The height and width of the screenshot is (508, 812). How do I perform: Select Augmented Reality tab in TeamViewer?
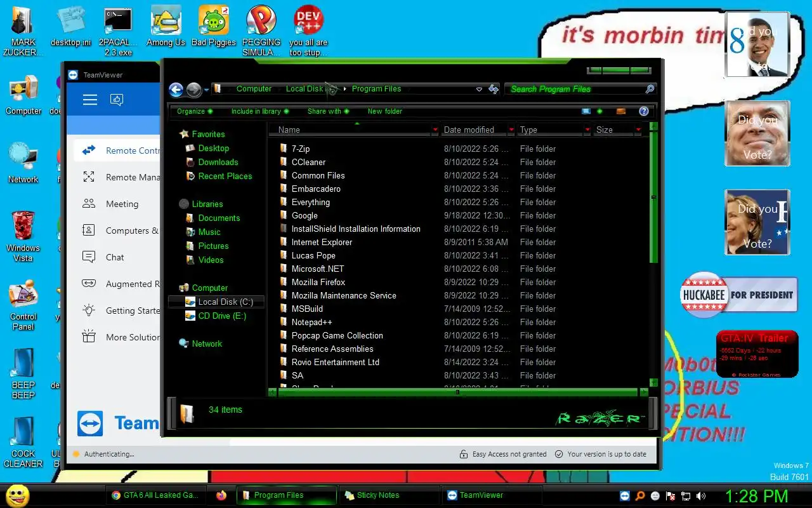[x=117, y=284]
